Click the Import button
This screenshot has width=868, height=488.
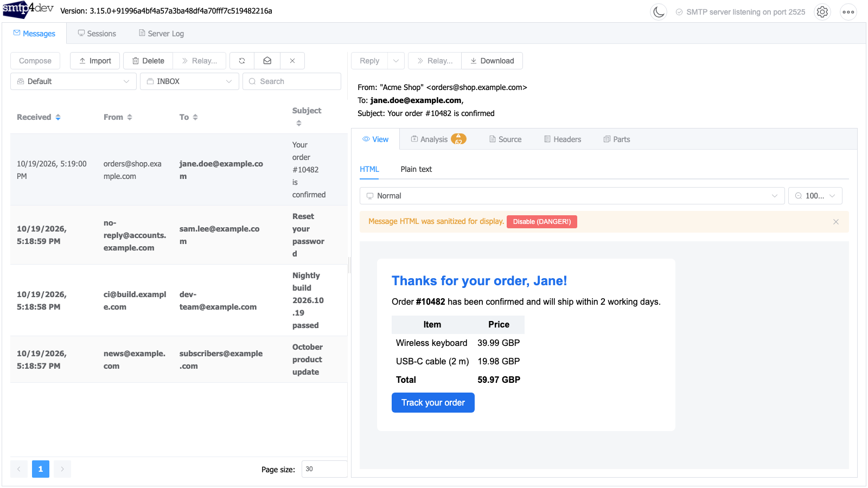click(95, 61)
